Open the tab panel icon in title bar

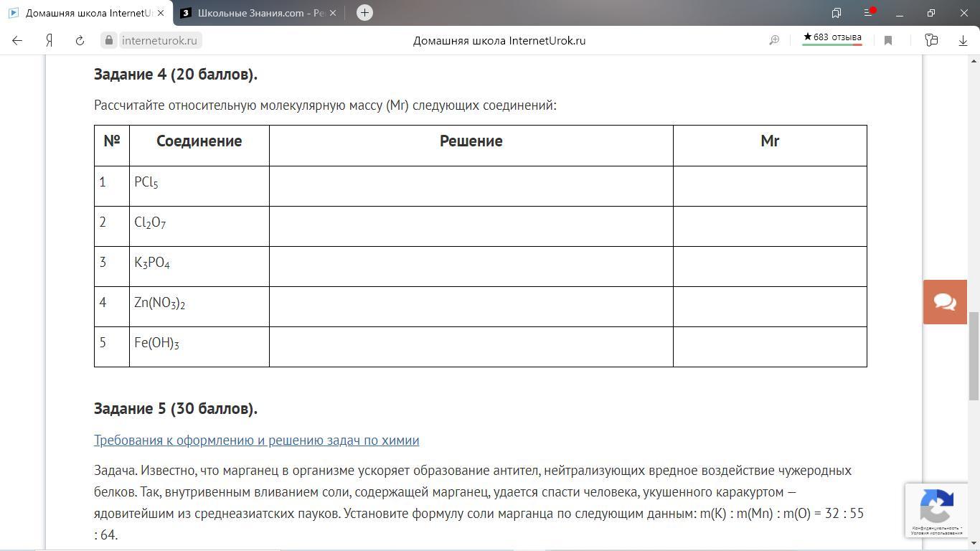(837, 13)
